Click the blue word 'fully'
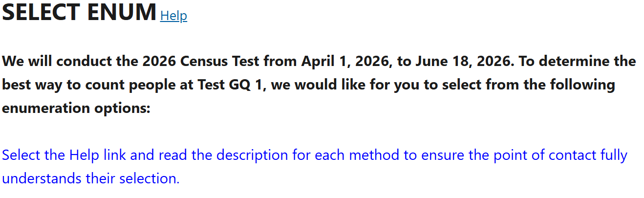The image size is (644, 198). point(613,155)
